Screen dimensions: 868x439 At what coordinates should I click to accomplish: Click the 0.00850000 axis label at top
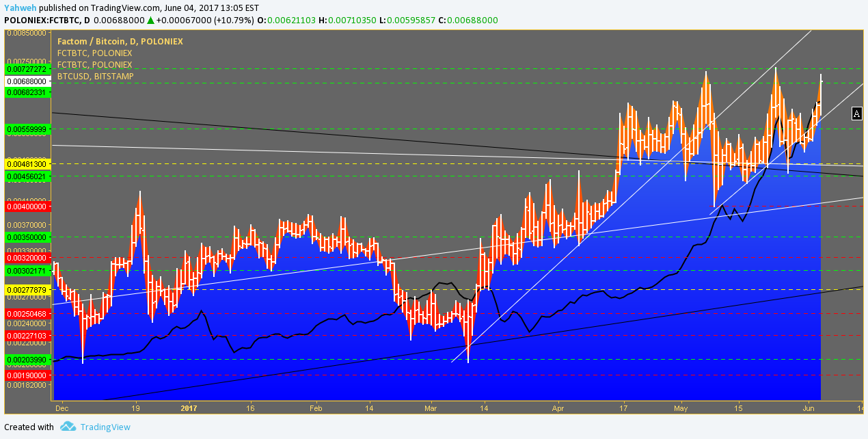click(27, 32)
